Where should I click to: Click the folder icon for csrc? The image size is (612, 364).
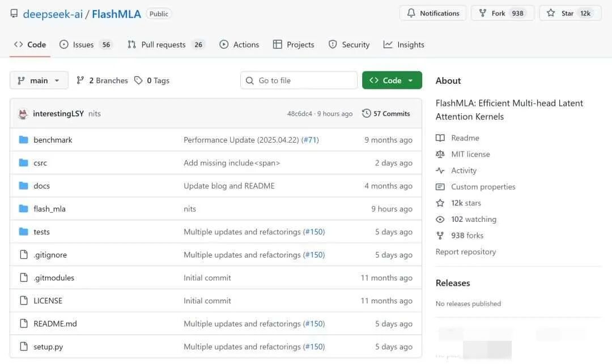23,162
